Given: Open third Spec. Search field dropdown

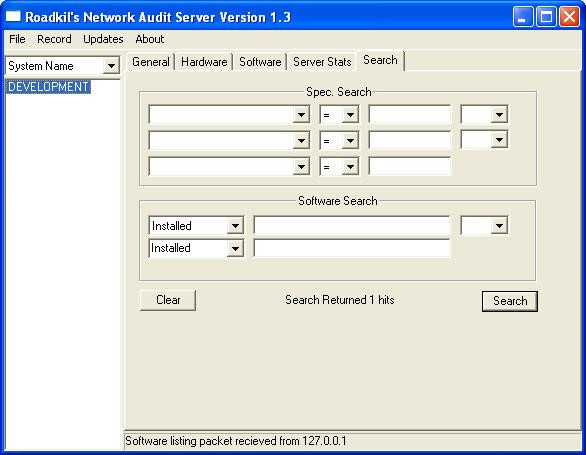Looking at the screenshot, I should click(301, 166).
